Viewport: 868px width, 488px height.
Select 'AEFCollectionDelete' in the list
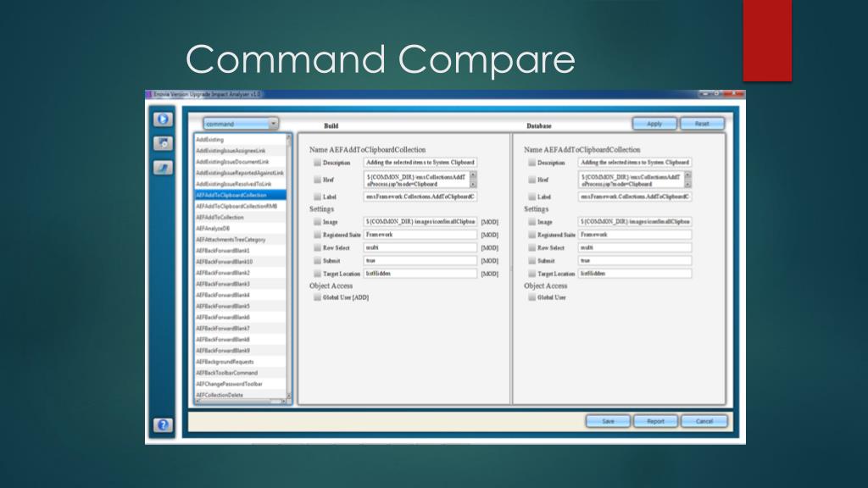tap(240, 395)
